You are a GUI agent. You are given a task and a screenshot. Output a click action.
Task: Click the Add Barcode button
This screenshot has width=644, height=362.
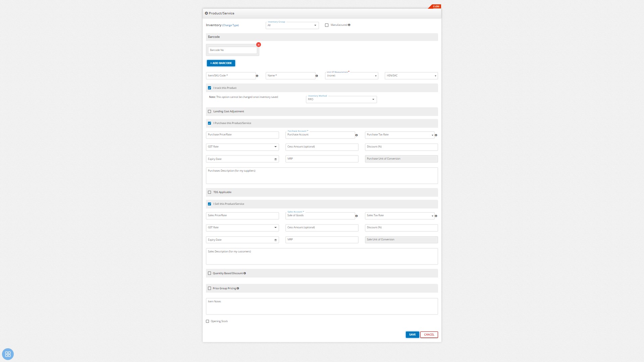pyautogui.click(x=221, y=63)
